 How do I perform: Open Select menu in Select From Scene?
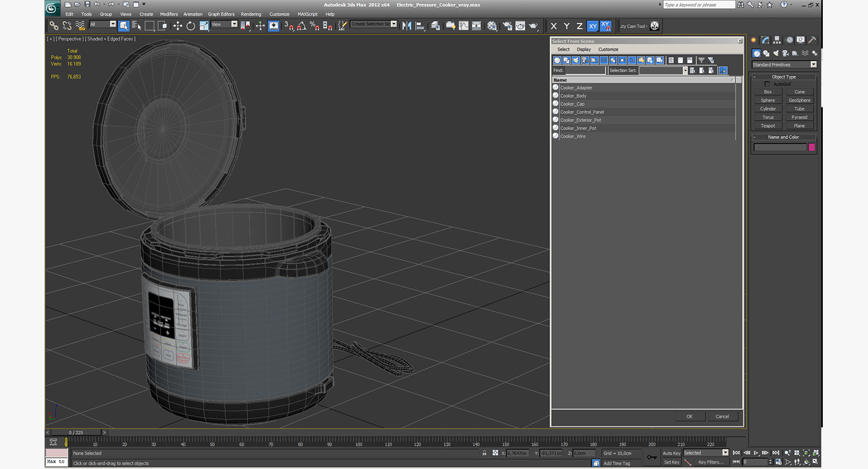[x=563, y=49]
